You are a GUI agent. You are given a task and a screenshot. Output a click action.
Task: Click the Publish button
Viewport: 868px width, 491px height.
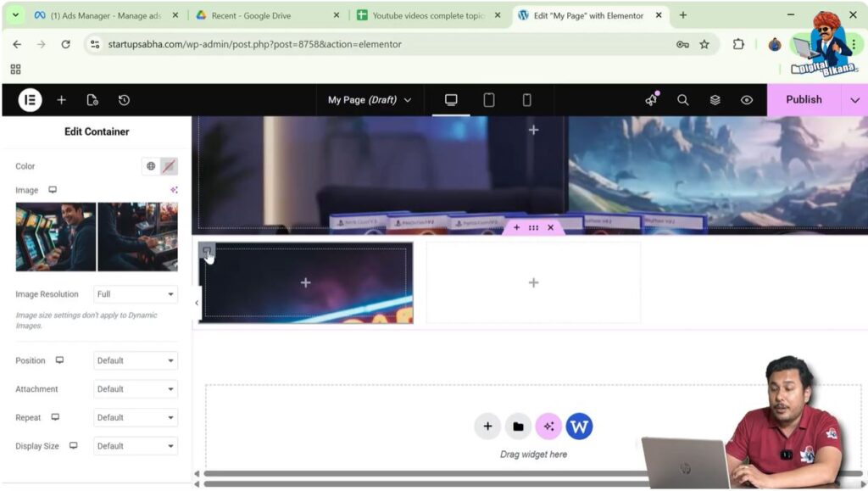pyautogui.click(x=803, y=100)
